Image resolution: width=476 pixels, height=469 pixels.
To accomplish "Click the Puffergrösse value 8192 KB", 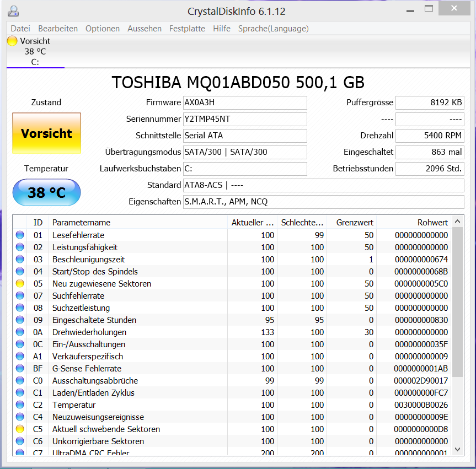I will coord(430,103).
